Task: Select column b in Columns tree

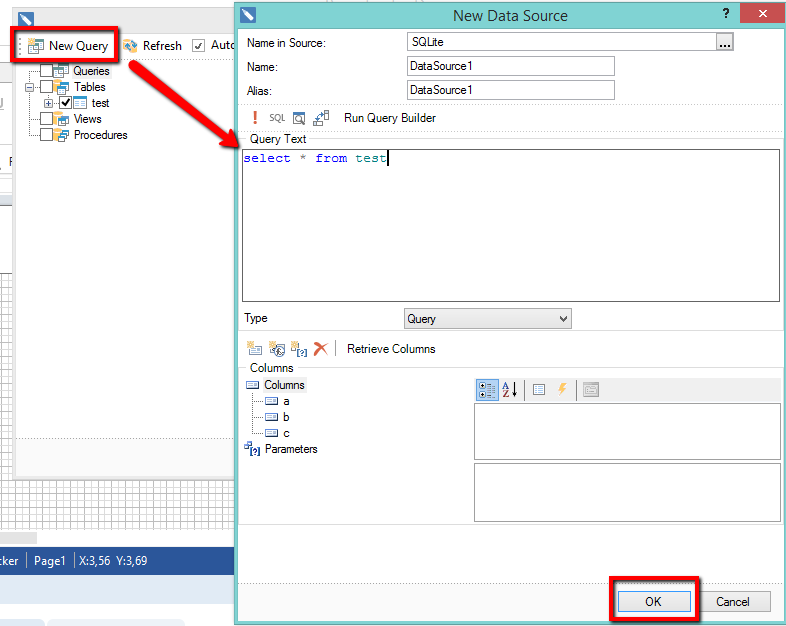Action: pos(286,417)
